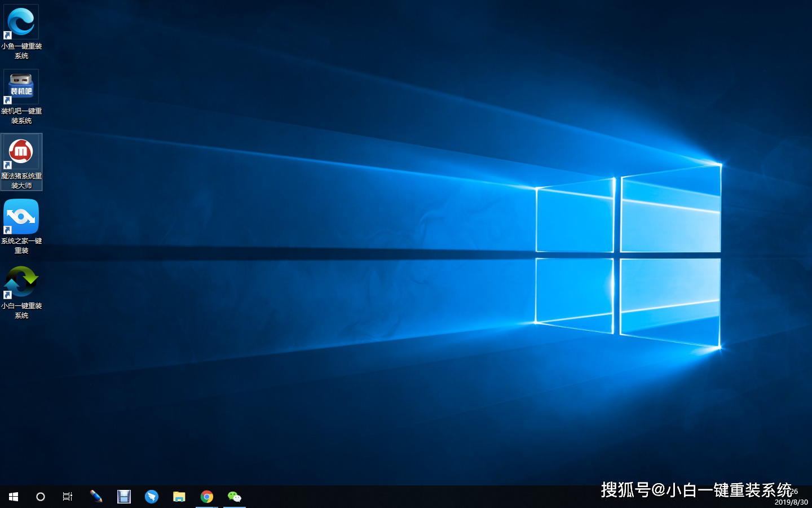Open the video player icon on the taskbar
The image size is (812, 508).
(x=124, y=496)
